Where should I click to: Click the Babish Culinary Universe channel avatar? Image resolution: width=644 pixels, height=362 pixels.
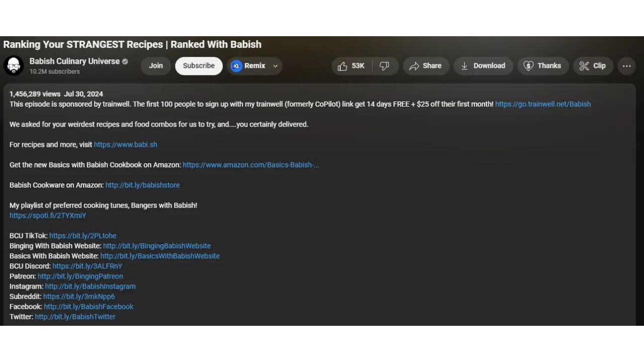(x=14, y=66)
